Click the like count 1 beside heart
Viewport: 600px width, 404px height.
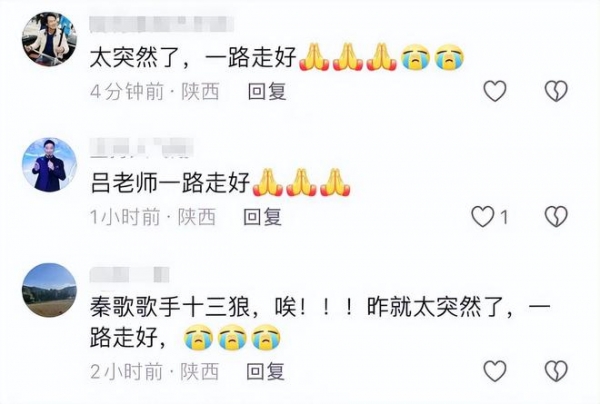504,217
